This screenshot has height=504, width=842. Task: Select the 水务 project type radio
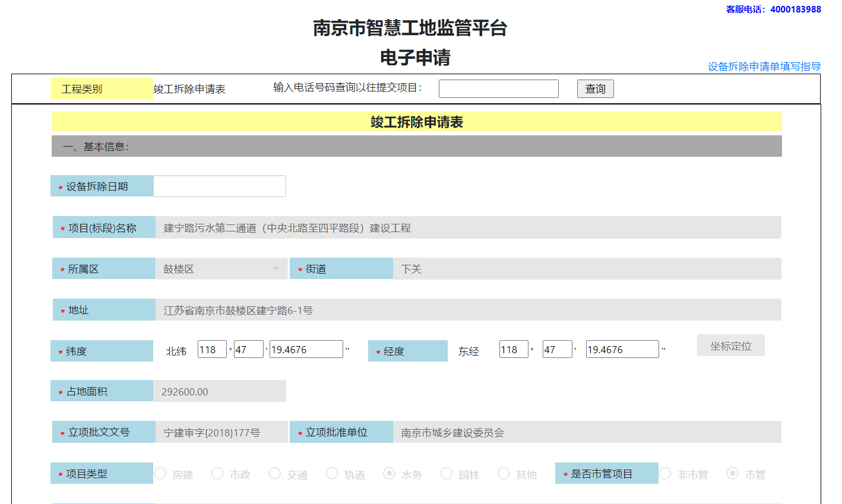coord(389,473)
